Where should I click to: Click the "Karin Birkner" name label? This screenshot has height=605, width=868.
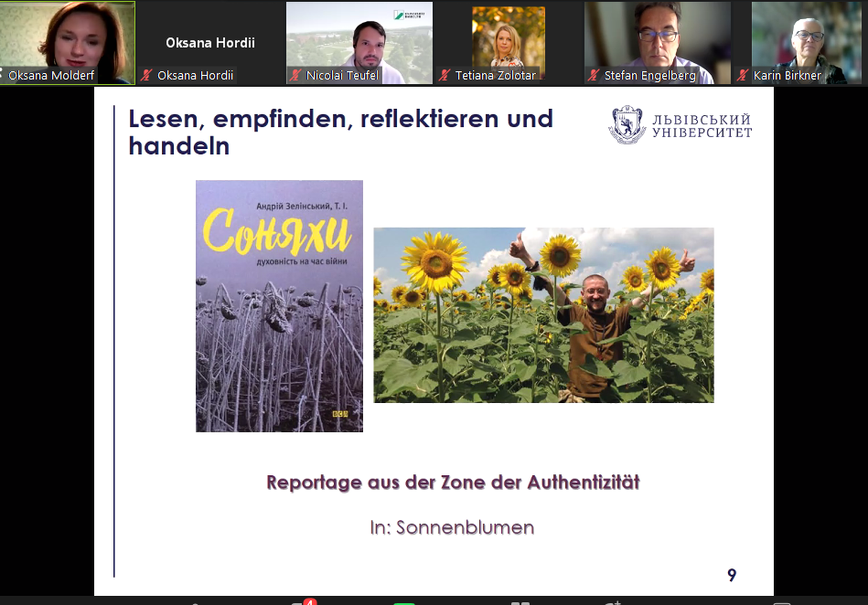coord(788,75)
